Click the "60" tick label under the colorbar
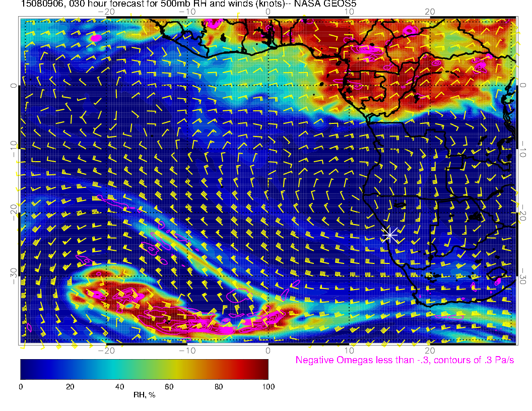 coord(169,386)
